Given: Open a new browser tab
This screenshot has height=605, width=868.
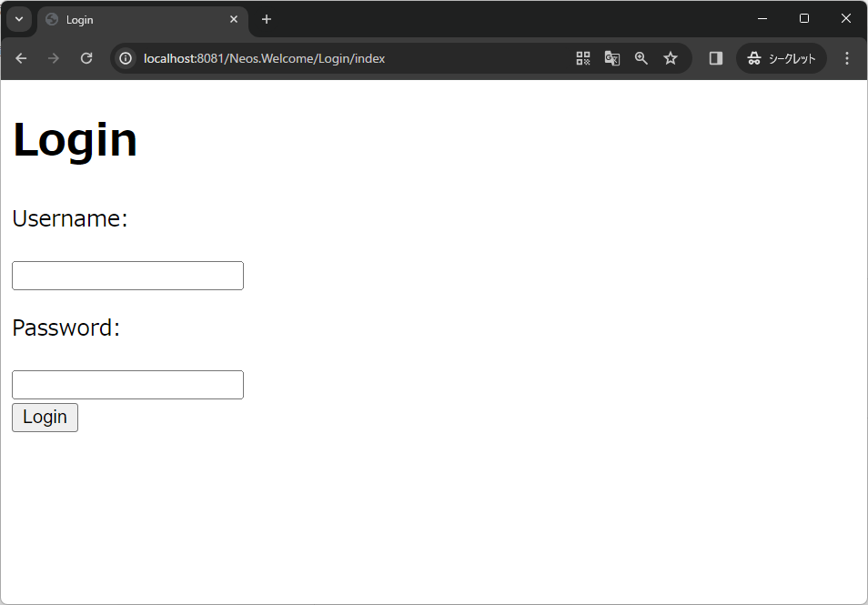Looking at the screenshot, I should click(x=267, y=19).
